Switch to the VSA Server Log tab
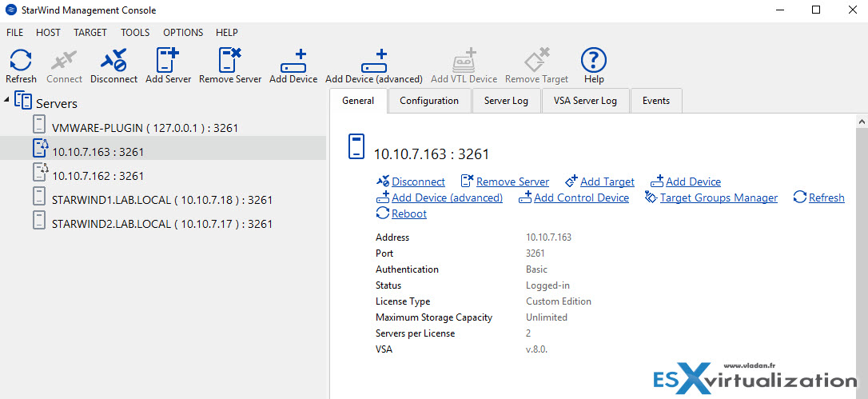Image resolution: width=868 pixels, height=399 pixels. click(585, 101)
